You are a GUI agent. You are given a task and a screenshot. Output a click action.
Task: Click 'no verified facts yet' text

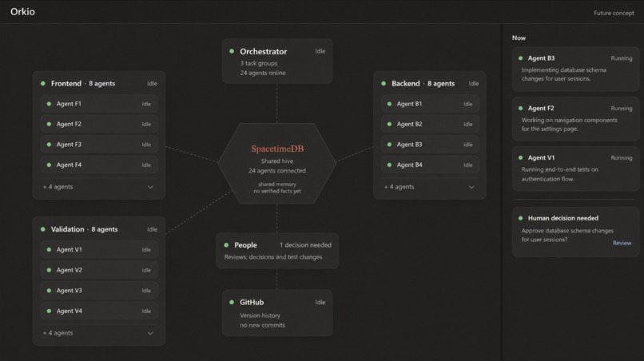click(277, 191)
